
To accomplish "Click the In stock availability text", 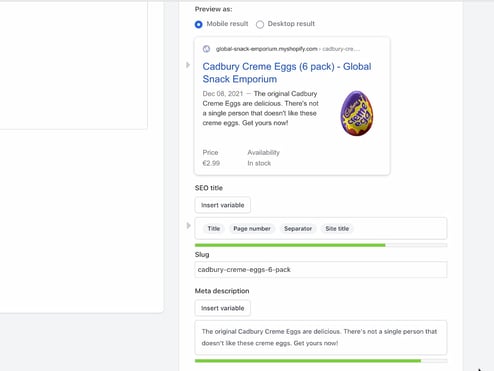I will (259, 163).
